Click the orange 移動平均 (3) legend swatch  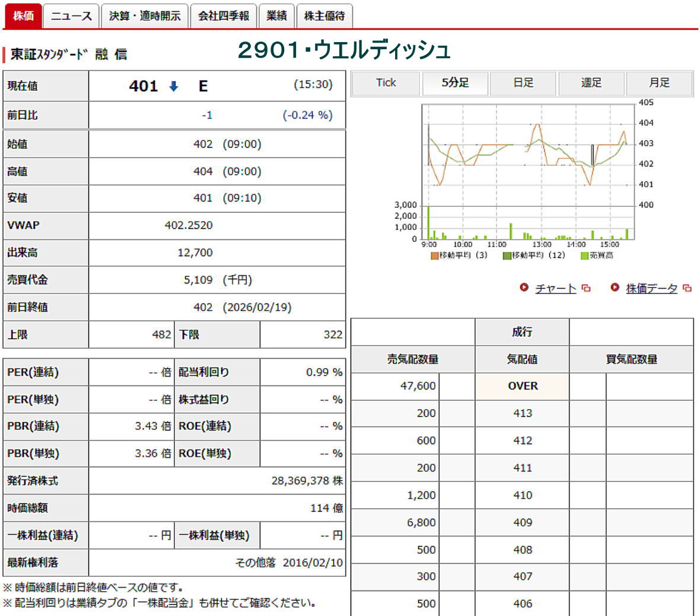(434, 256)
